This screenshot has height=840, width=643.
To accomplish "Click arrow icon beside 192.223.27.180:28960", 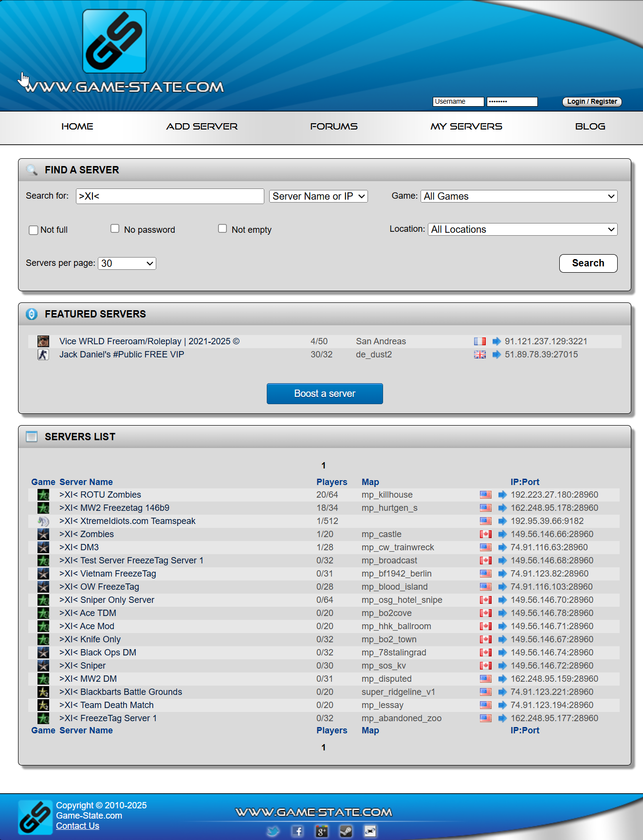I will tap(502, 495).
